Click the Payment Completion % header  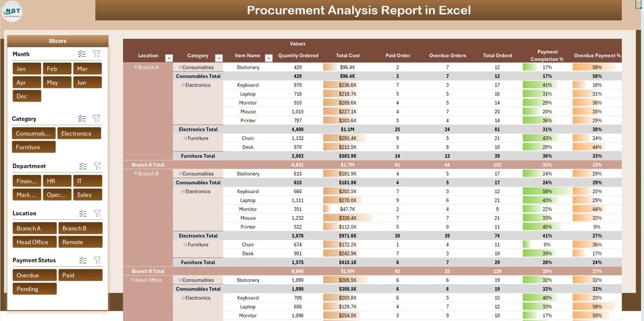point(547,55)
